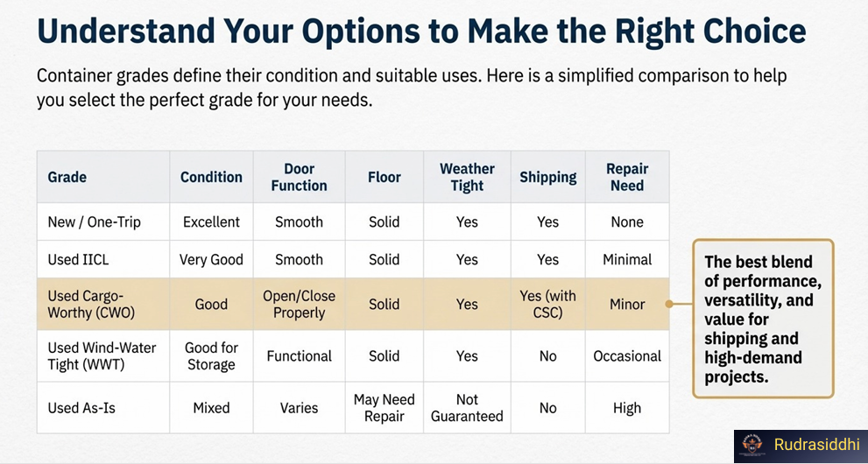Select the Condition column header
Viewport: 868px width, 464px height.
click(x=211, y=177)
